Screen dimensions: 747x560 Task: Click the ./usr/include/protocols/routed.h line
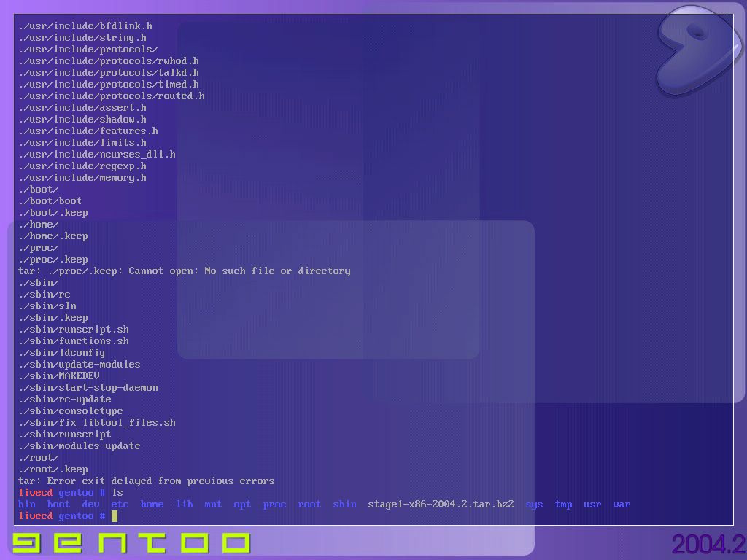click(112, 96)
